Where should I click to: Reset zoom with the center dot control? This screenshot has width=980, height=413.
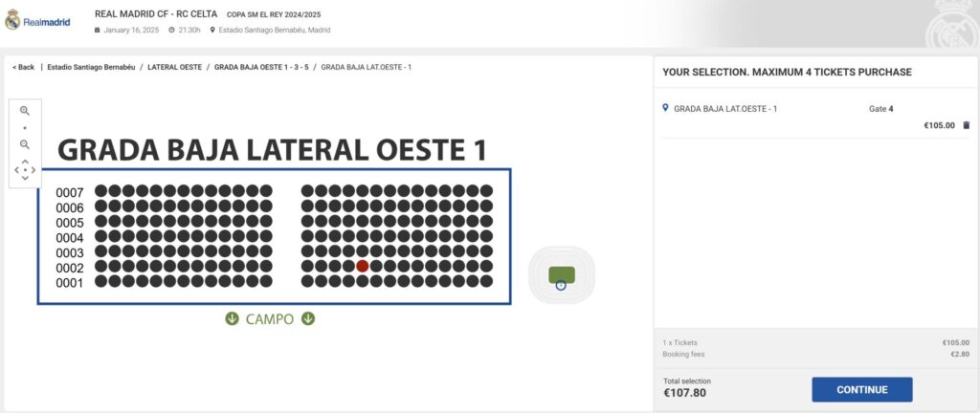point(25,169)
